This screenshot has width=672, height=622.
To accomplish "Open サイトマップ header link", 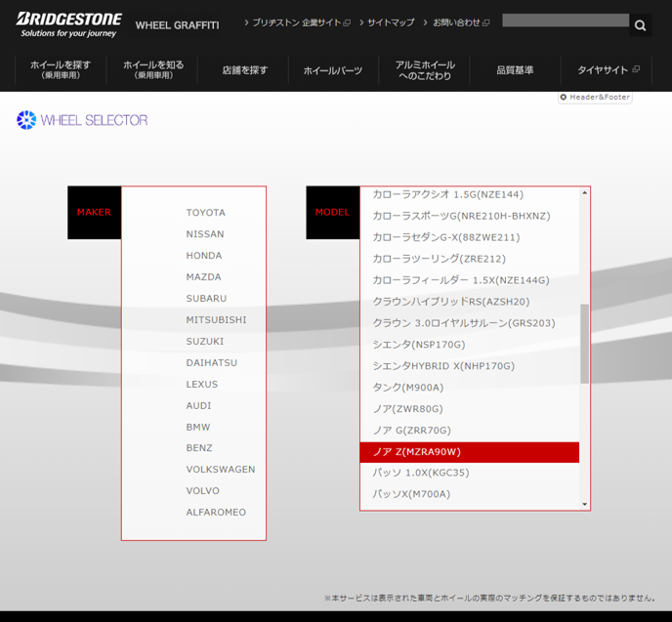I will (x=391, y=22).
